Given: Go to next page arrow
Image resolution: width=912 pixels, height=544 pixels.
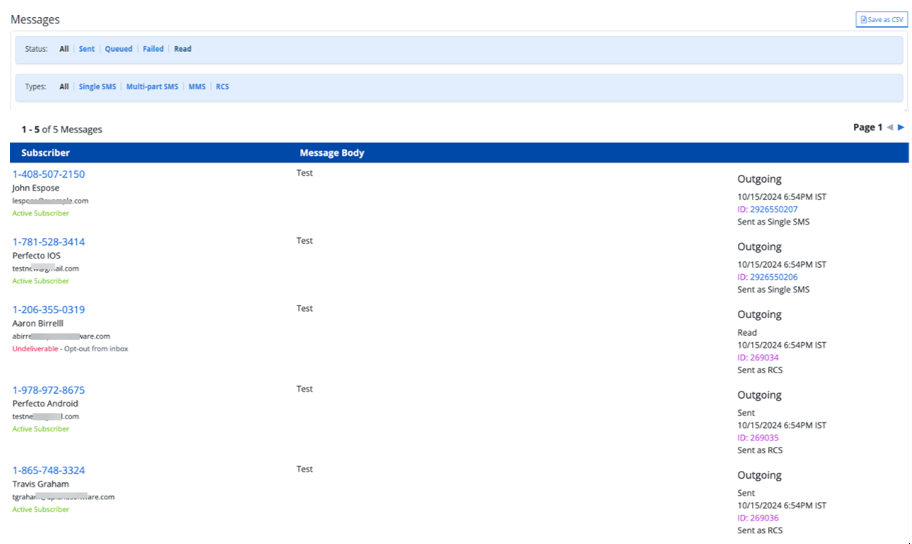Looking at the screenshot, I should 901,127.
